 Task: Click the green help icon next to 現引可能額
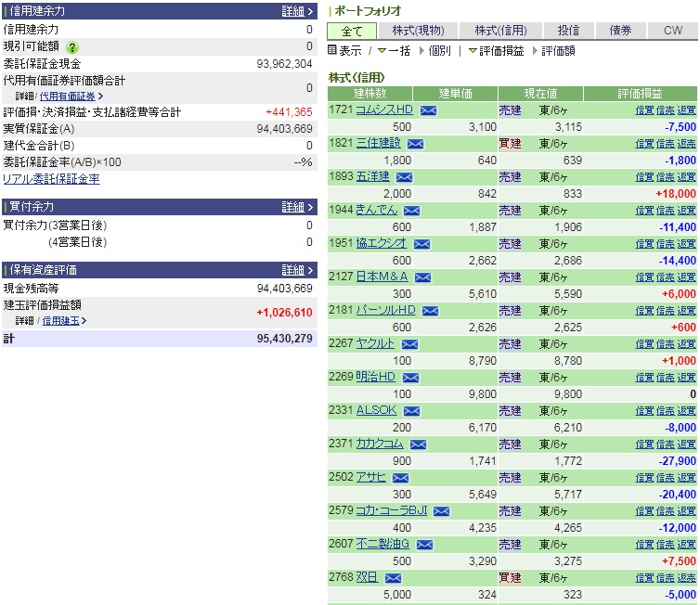71,46
